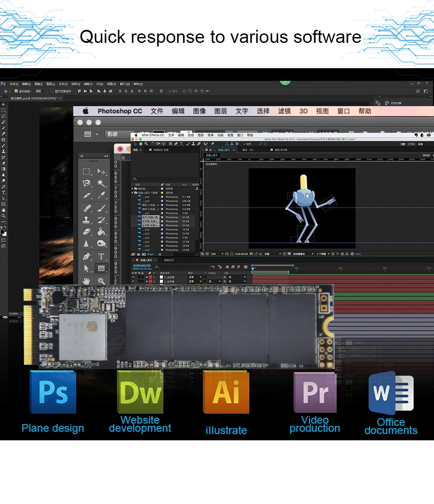Open tool preset arrow beside rectangle icon
Viewport: 434px width, 504px height.
coord(97,135)
